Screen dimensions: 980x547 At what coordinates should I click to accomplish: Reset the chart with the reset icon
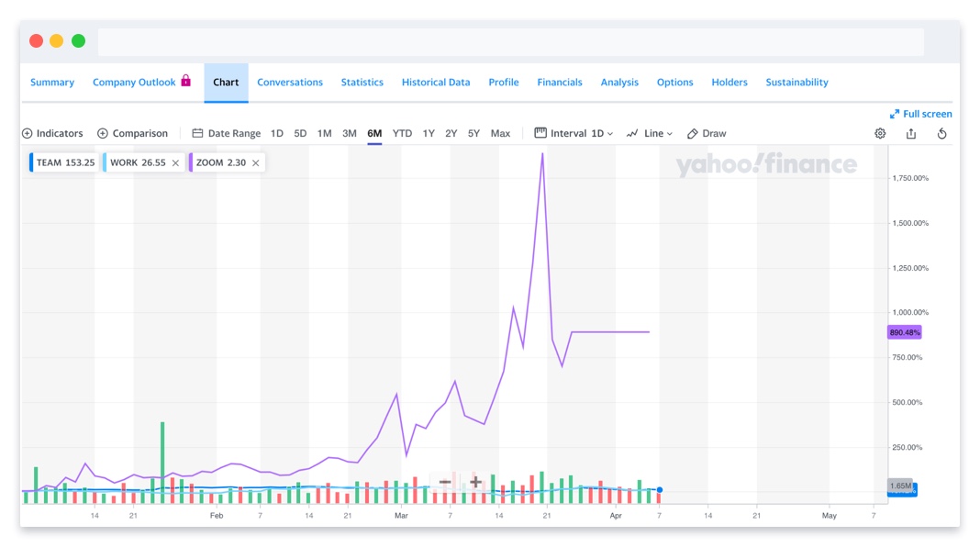coord(941,133)
